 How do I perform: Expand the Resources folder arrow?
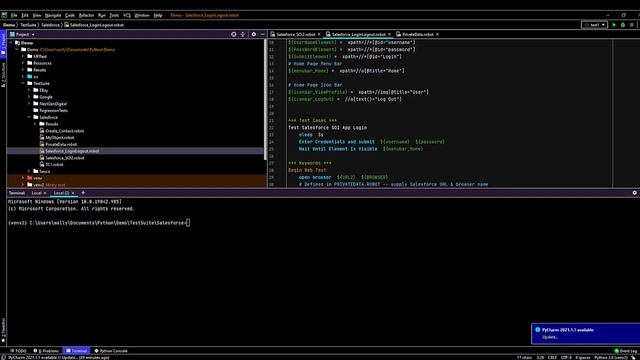point(23,63)
